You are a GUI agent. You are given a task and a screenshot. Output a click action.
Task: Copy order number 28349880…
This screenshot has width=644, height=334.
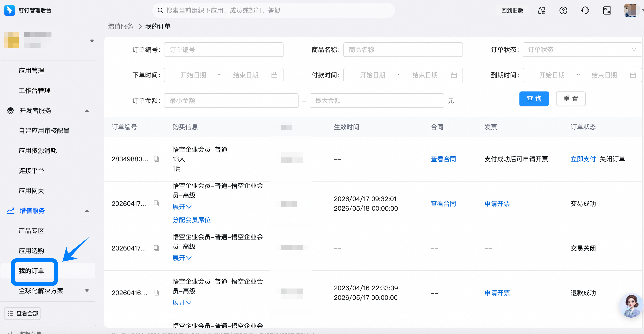click(x=156, y=159)
